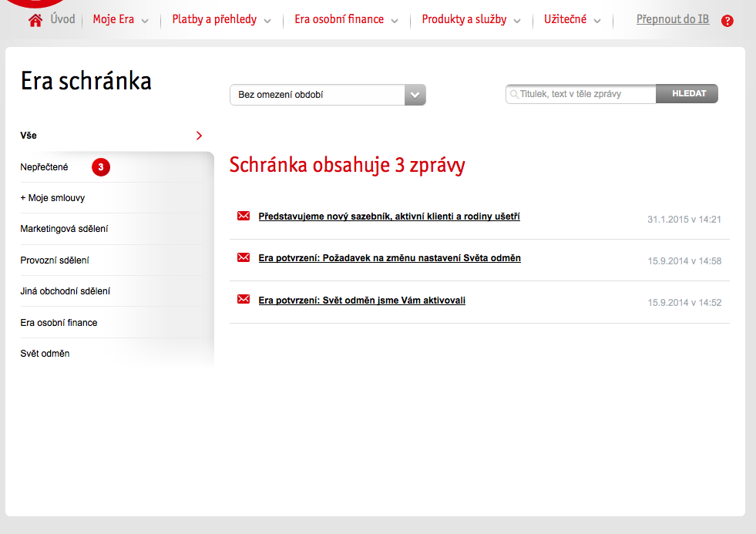Click the date 15.9.2014 v 14:58
This screenshot has width=756, height=534.
[684, 261]
